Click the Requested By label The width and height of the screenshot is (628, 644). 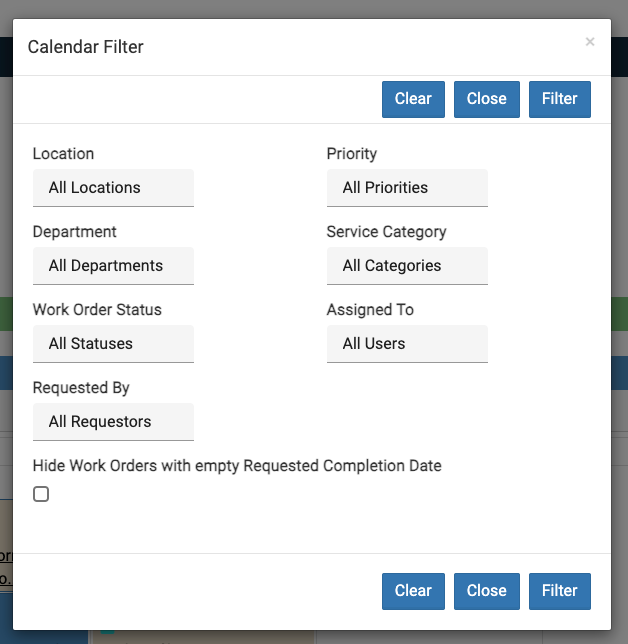pyautogui.click(x=81, y=388)
